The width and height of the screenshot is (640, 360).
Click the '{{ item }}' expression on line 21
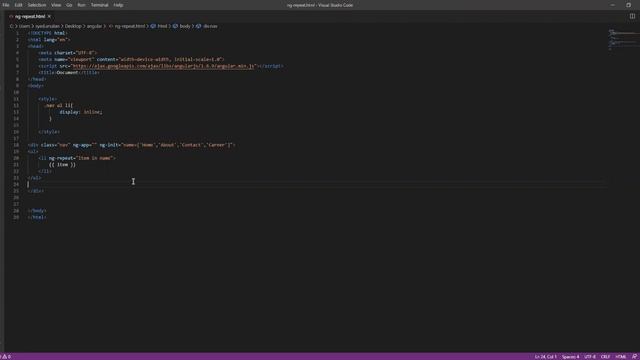62,164
